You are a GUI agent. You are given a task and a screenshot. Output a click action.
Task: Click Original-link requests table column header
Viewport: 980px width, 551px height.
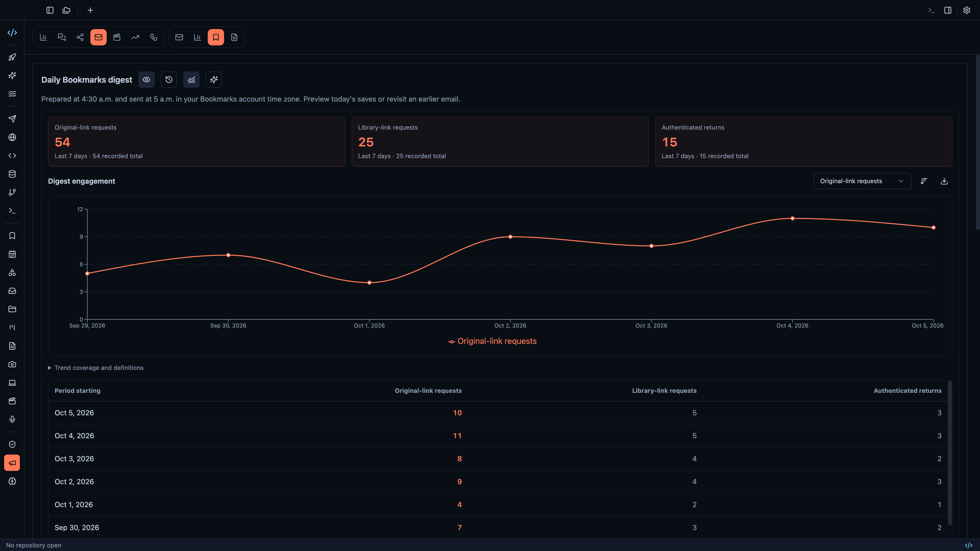click(428, 391)
